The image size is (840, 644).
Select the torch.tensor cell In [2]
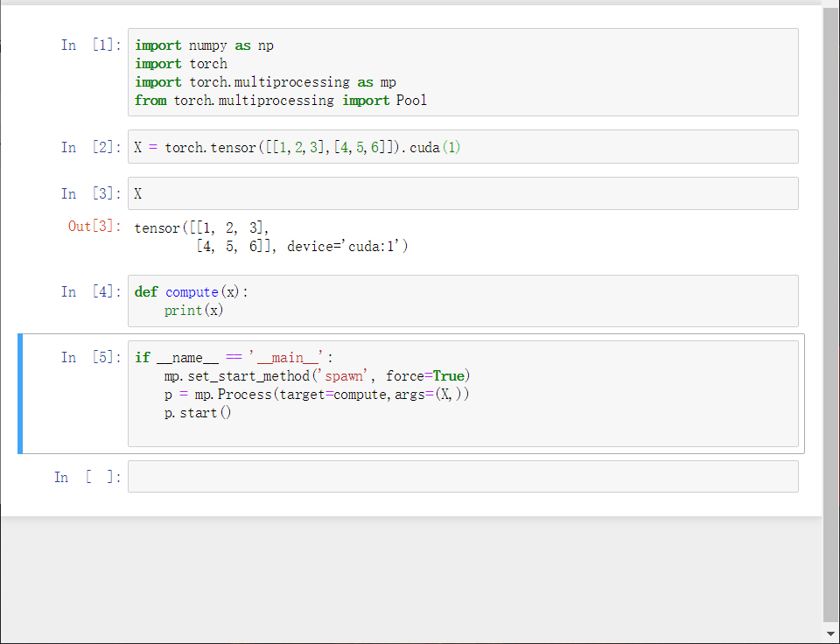[463, 147]
